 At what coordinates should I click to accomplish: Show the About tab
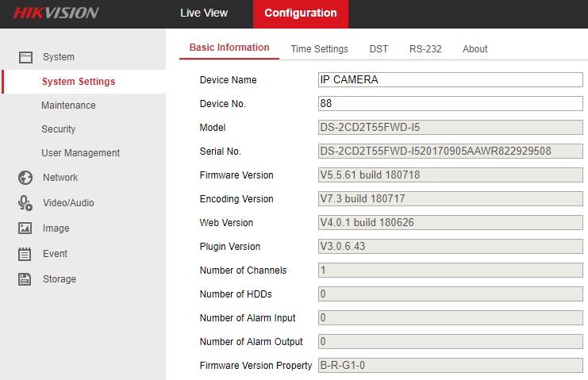coord(475,49)
